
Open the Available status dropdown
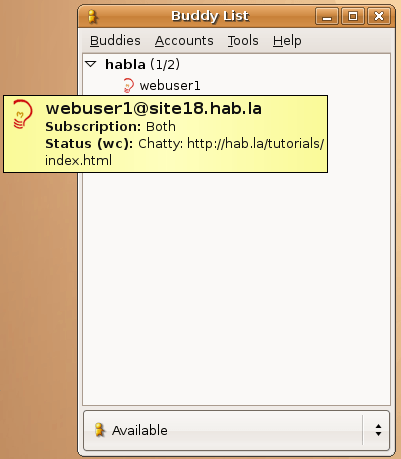click(236, 430)
